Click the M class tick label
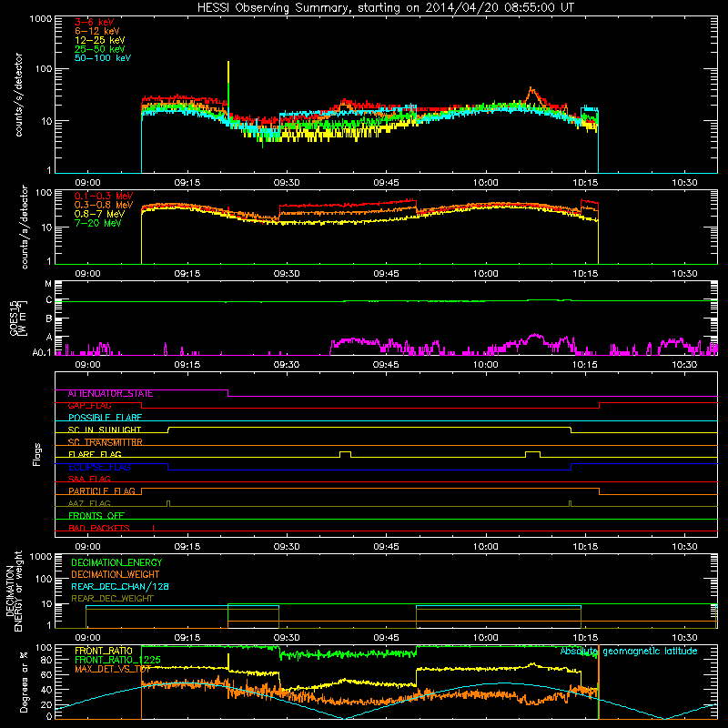Image resolution: width=728 pixels, height=728 pixels. click(x=48, y=284)
